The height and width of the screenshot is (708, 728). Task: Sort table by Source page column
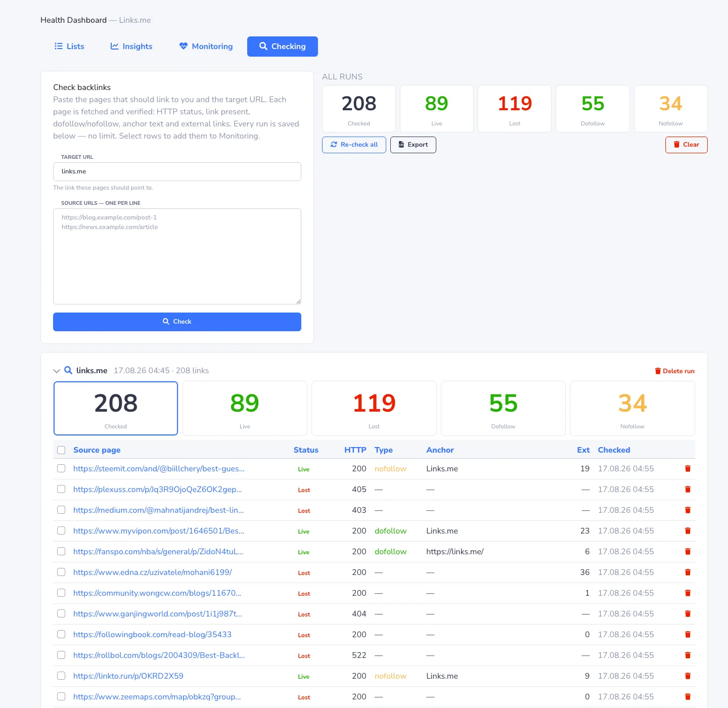[x=97, y=450]
